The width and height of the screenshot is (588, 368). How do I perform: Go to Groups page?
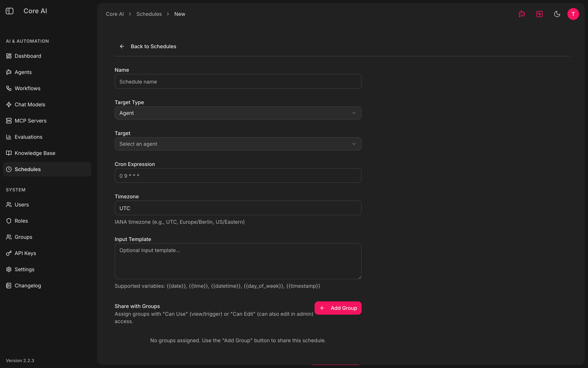(x=47, y=237)
